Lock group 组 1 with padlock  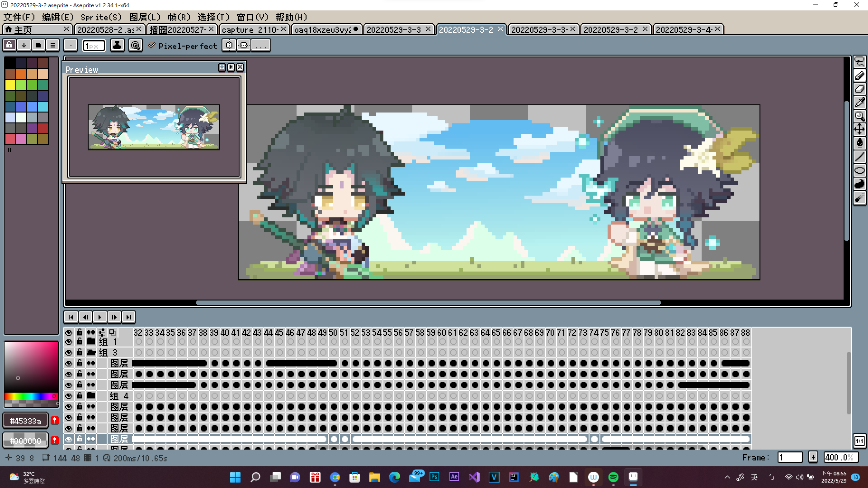(x=80, y=342)
